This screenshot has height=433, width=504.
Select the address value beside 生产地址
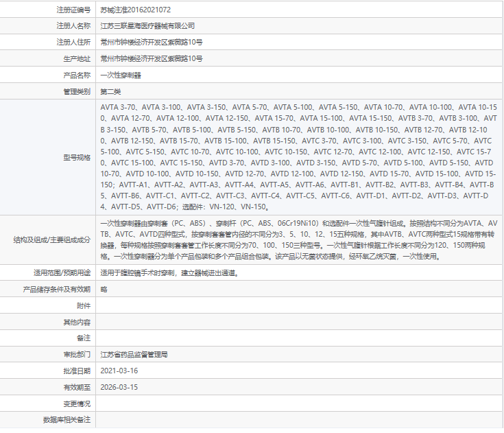pos(152,59)
